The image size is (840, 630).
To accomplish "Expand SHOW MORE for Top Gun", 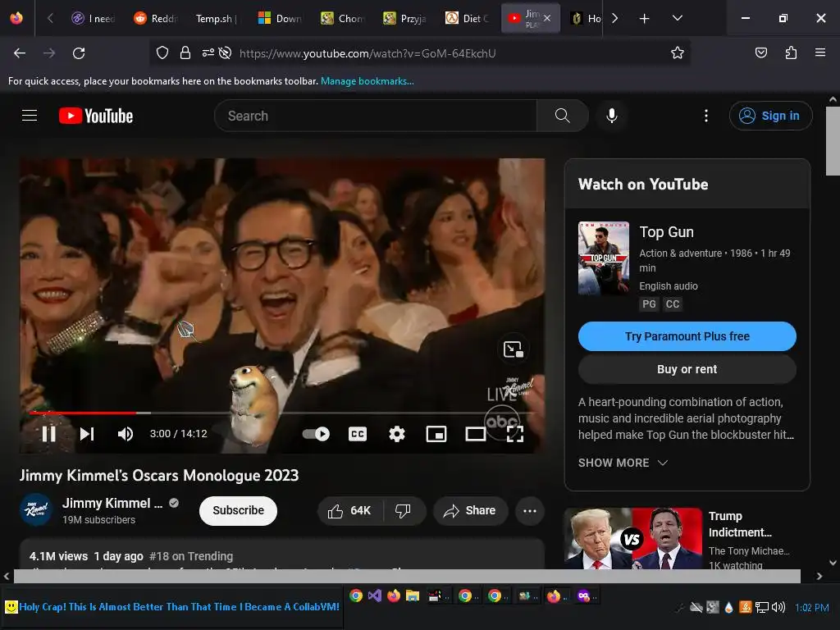I will [x=623, y=463].
